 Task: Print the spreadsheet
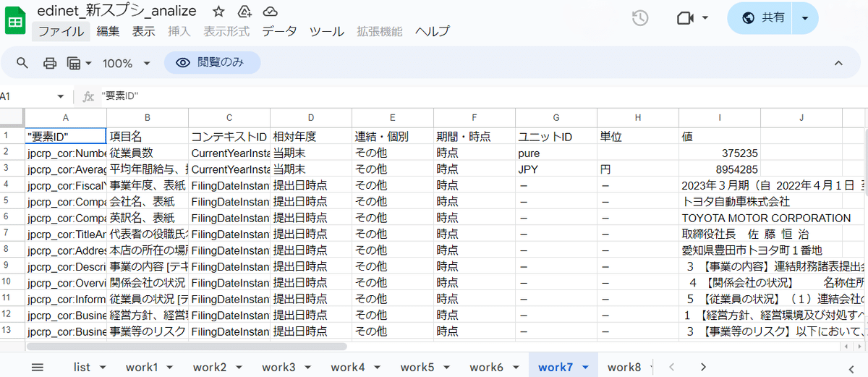click(50, 63)
